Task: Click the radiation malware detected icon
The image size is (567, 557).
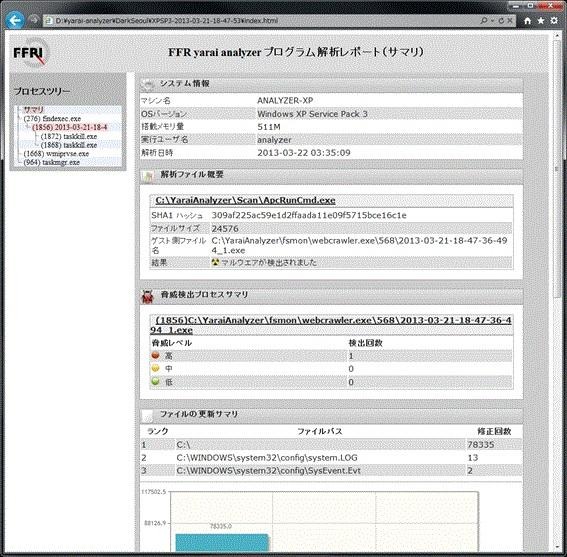Action: 216,262
